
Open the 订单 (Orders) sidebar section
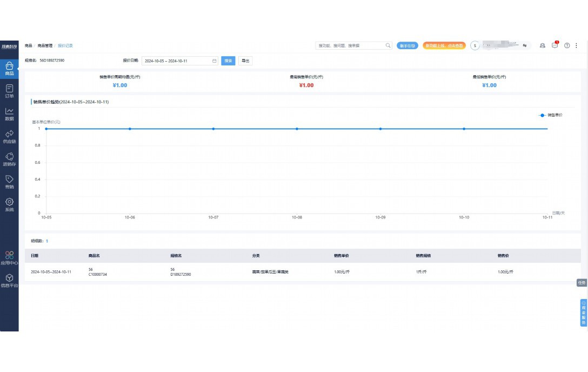tap(9, 91)
